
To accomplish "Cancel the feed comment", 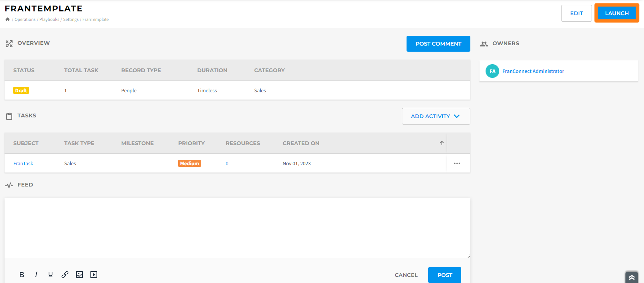I will 406,275.
